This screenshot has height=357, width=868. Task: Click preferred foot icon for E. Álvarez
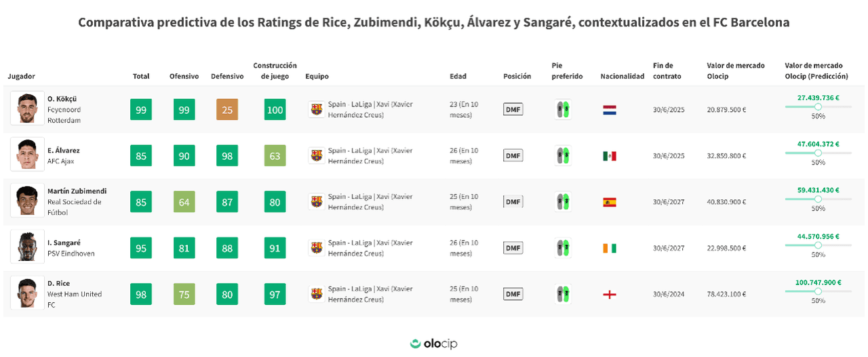562,156
